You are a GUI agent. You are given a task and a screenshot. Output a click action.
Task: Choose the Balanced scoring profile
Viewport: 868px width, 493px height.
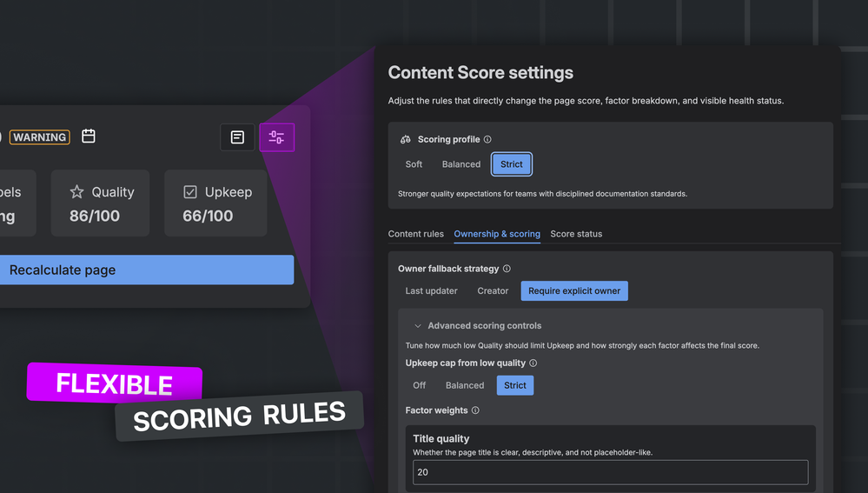(x=461, y=164)
